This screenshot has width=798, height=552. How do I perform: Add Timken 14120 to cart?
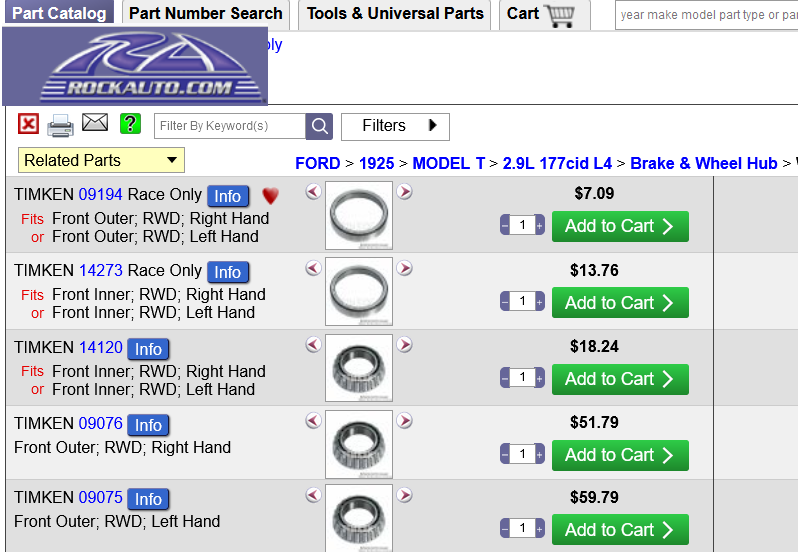(620, 379)
